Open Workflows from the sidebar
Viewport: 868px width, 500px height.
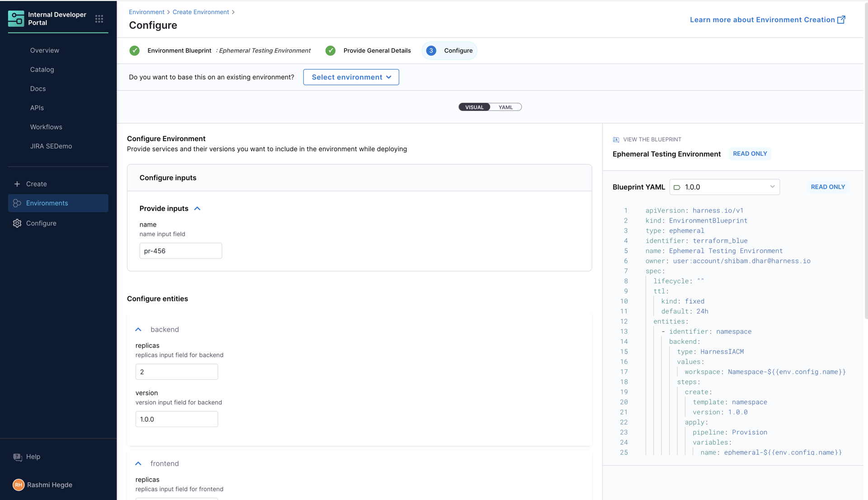[x=46, y=127]
